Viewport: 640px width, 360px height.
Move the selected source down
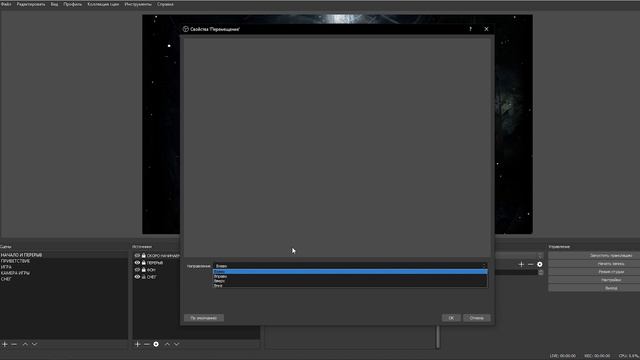pyautogui.click(x=176, y=344)
